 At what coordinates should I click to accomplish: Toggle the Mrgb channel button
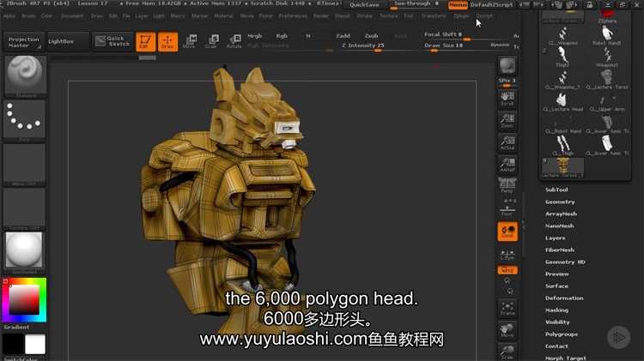click(255, 36)
